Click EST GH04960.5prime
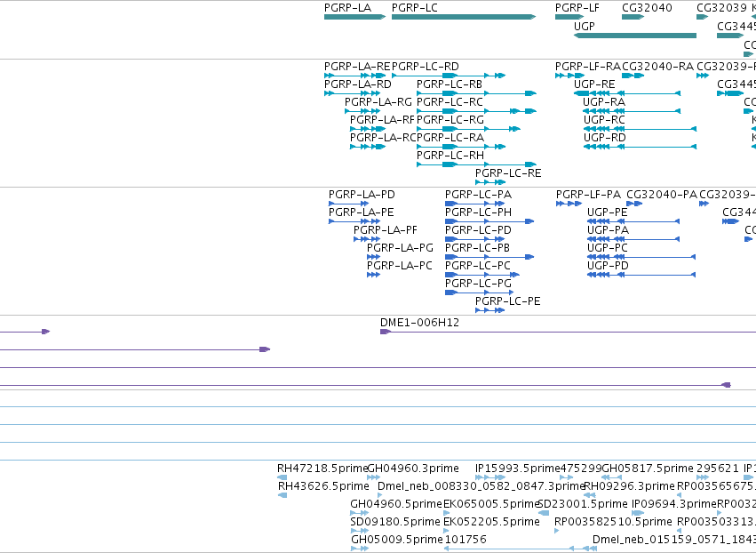756x553 pixels. pos(396,504)
